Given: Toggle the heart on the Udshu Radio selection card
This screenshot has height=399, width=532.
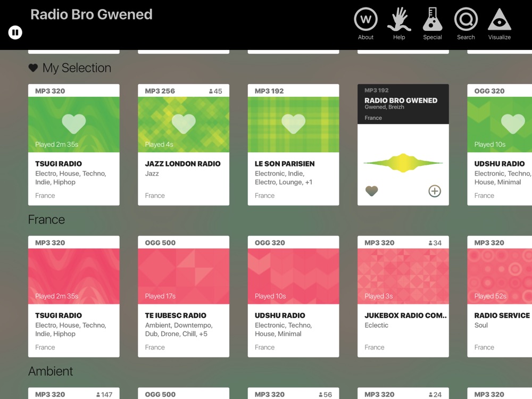Looking at the screenshot, I should coord(513,123).
